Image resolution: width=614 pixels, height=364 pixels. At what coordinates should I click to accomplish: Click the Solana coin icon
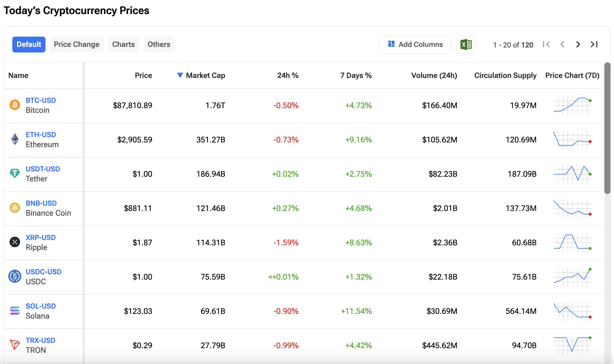(x=14, y=311)
